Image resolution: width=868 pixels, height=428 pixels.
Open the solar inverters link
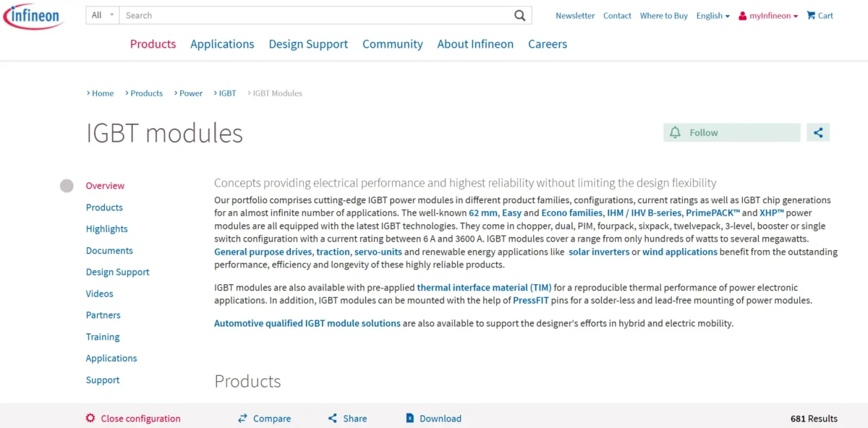click(599, 252)
